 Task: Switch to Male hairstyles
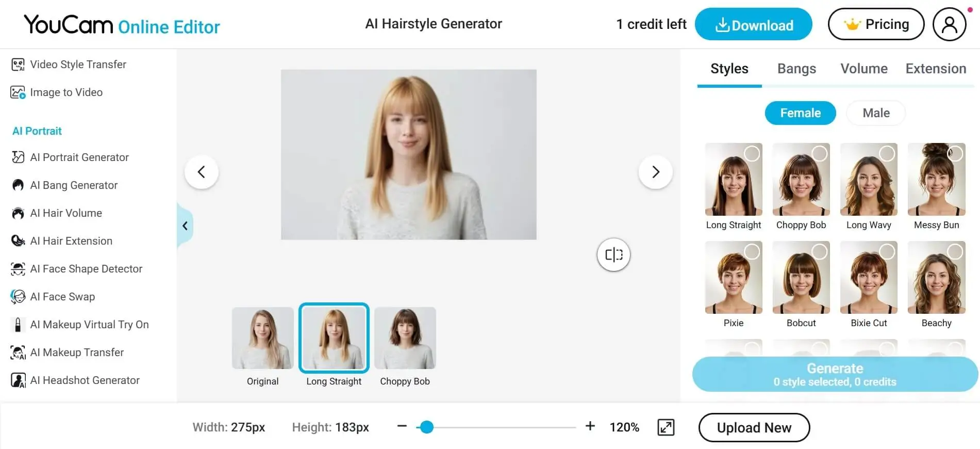876,113
